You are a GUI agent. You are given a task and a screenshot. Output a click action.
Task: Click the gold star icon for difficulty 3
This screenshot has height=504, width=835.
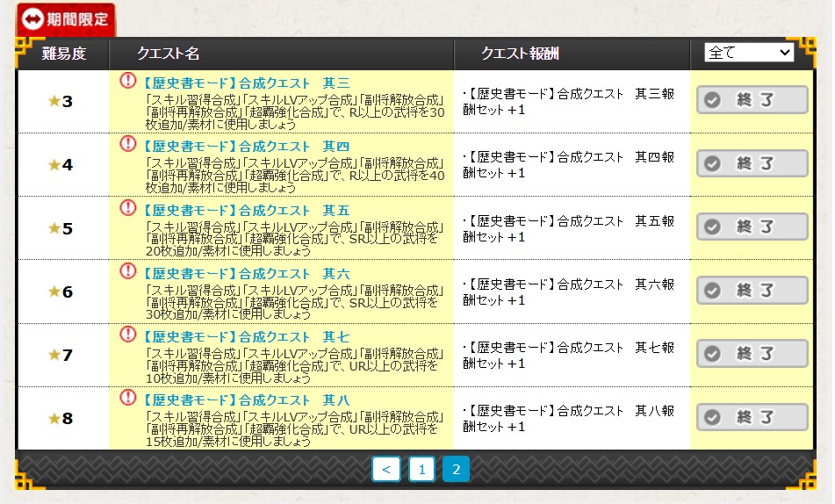click(54, 101)
